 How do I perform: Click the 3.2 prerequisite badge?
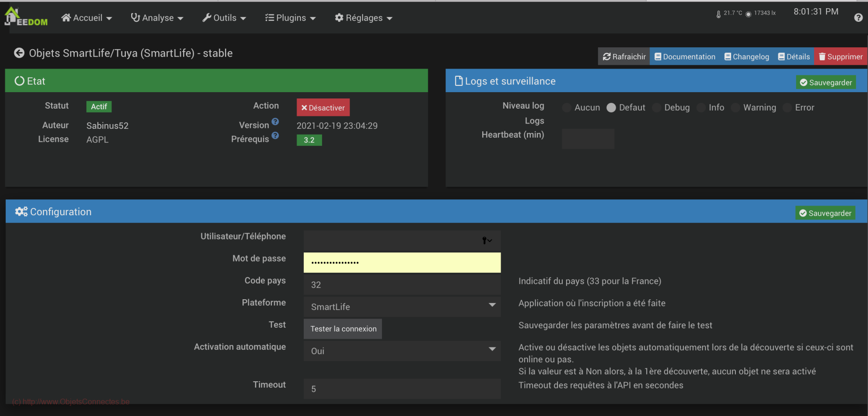coord(309,140)
